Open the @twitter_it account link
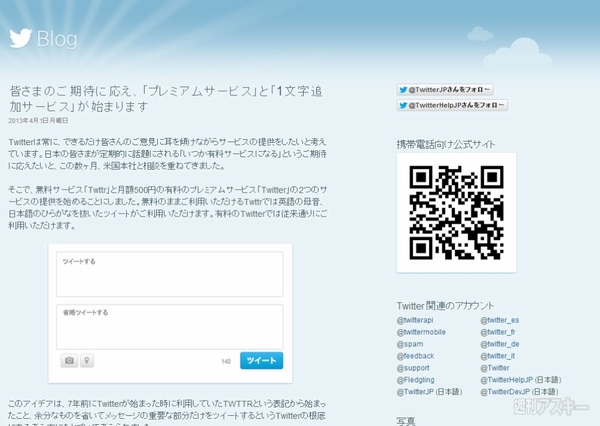 click(498, 356)
